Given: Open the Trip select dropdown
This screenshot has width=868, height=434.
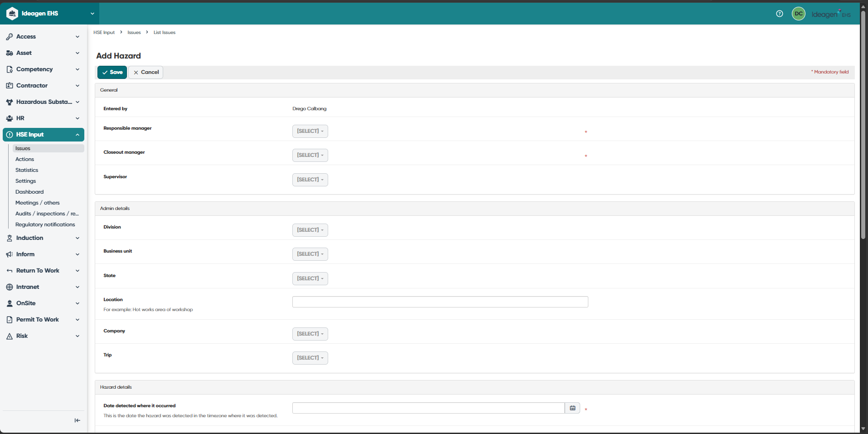Looking at the screenshot, I should pos(310,358).
